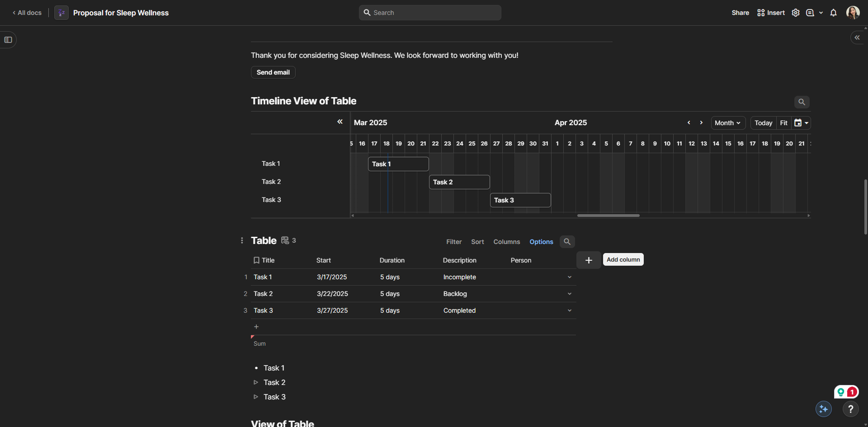Screen dimensions: 868x427
Task: Click the Fit timeline button
Action: pos(784,123)
